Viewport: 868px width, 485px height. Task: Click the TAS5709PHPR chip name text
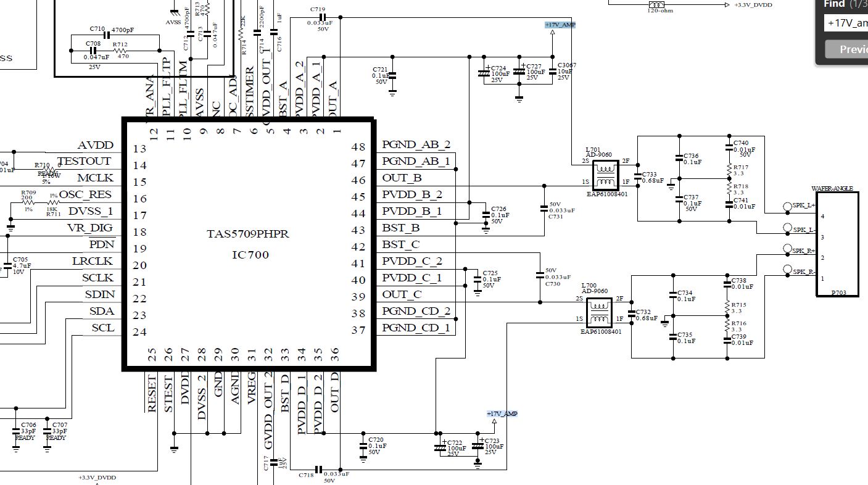point(248,234)
